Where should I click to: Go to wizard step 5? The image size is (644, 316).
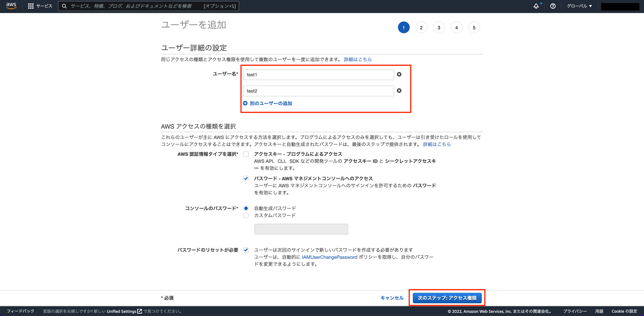click(474, 28)
